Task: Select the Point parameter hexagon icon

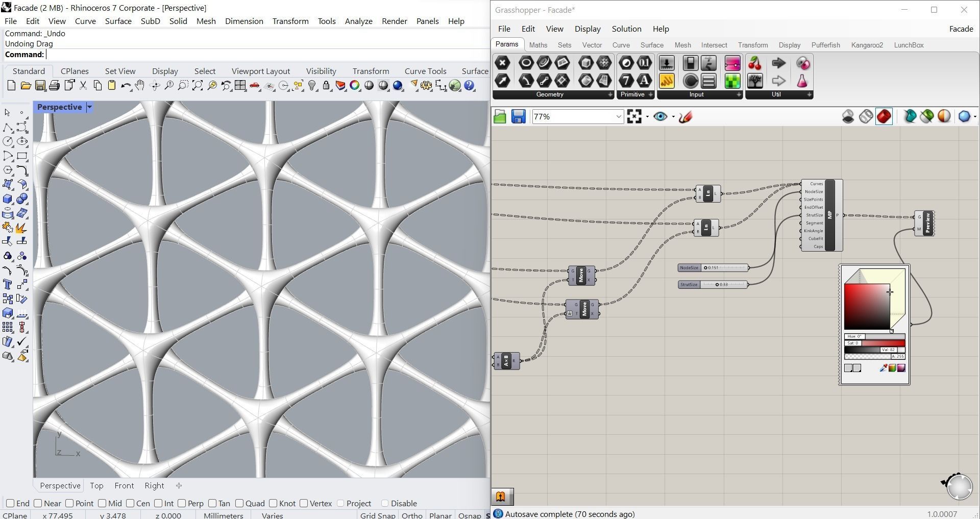Action: coord(503,63)
